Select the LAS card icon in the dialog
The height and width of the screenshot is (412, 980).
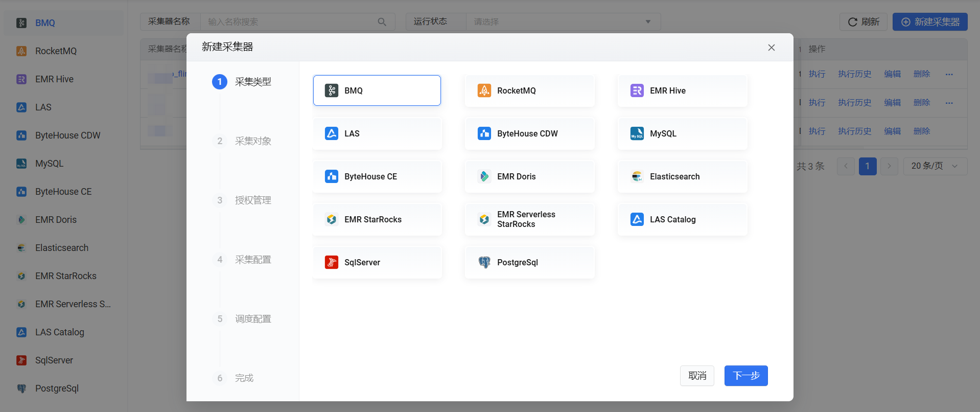pos(332,133)
